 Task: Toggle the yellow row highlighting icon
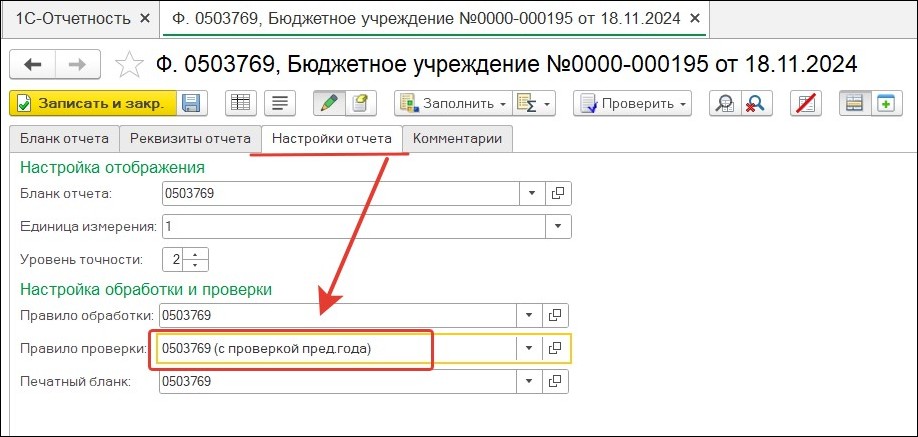[852, 103]
